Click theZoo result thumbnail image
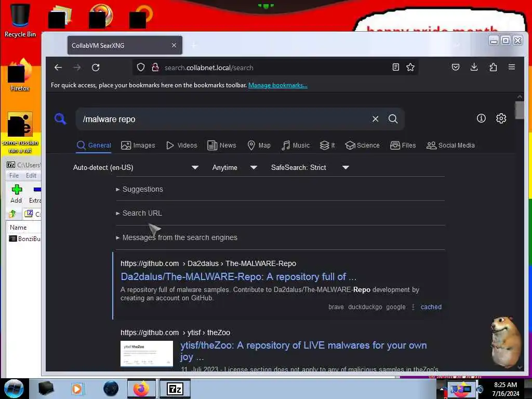This screenshot has height=399, width=532. pyautogui.click(x=147, y=353)
